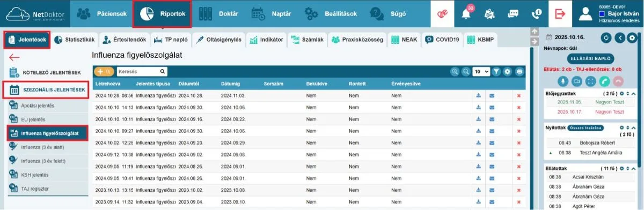Open the rows-per-page dropdown showing 10
Viewport: 644px width, 210px height.
(481, 71)
